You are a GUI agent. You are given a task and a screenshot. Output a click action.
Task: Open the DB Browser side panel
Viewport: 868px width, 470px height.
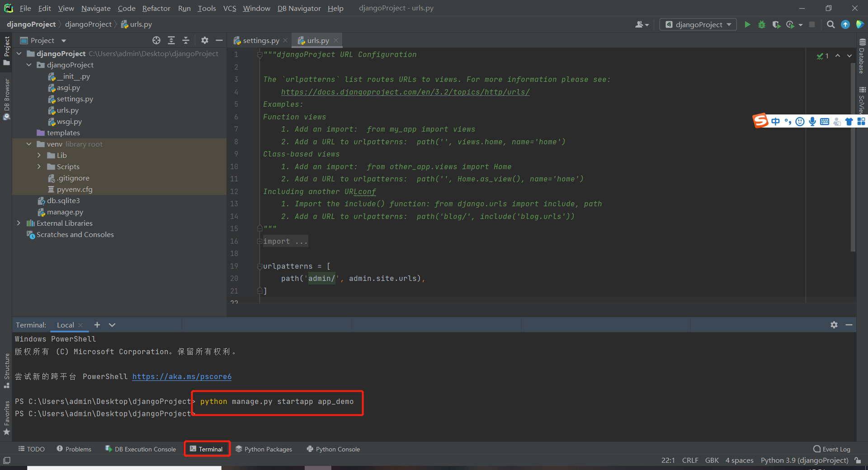[6, 99]
